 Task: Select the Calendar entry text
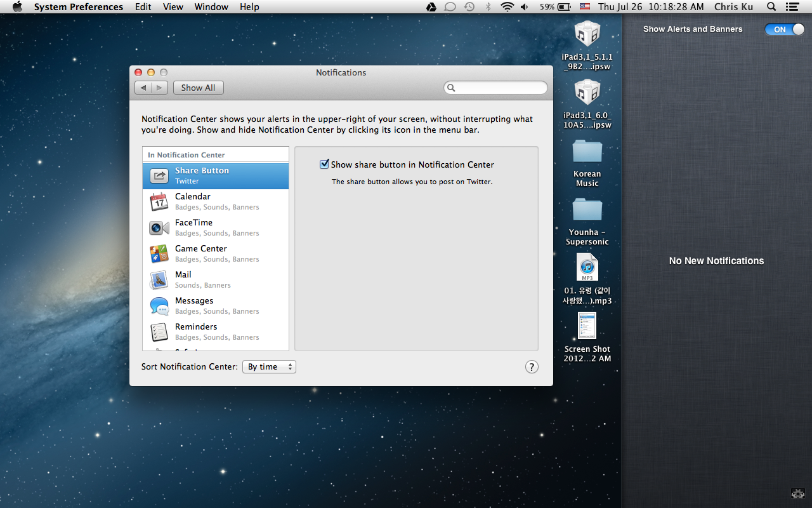(x=193, y=197)
